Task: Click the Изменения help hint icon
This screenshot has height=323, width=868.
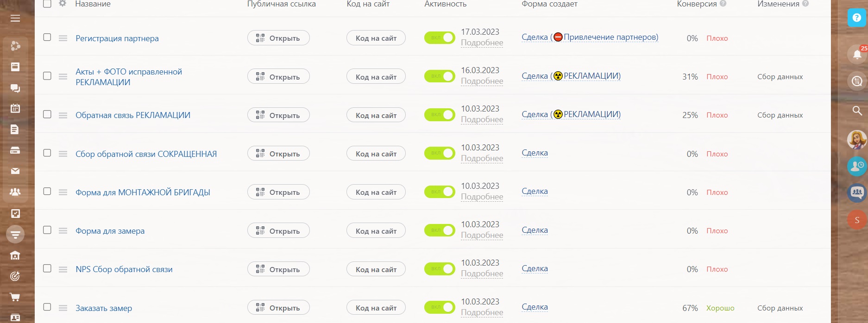Action: pos(805,4)
